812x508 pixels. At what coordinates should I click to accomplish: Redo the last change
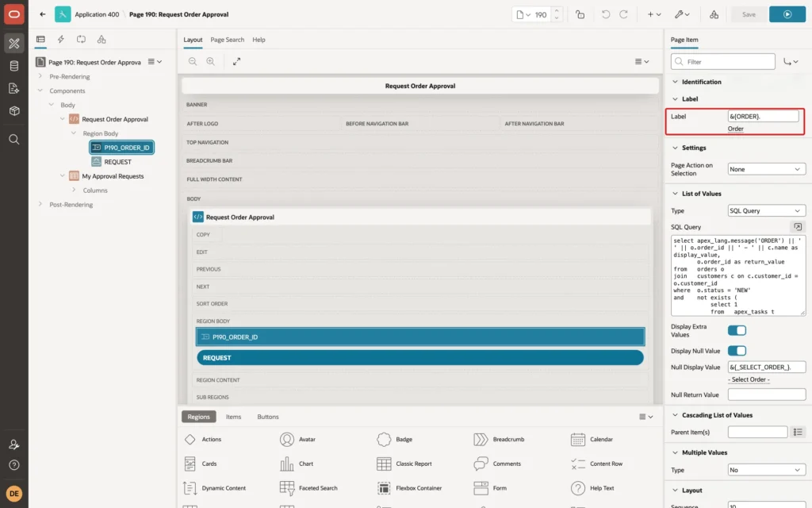click(x=623, y=14)
